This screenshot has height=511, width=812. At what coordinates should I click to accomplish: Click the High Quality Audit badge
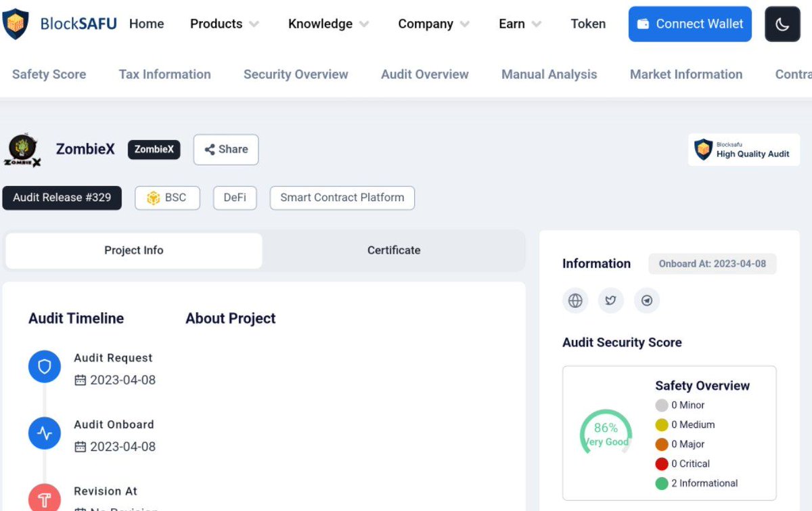click(x=744, y=150)
